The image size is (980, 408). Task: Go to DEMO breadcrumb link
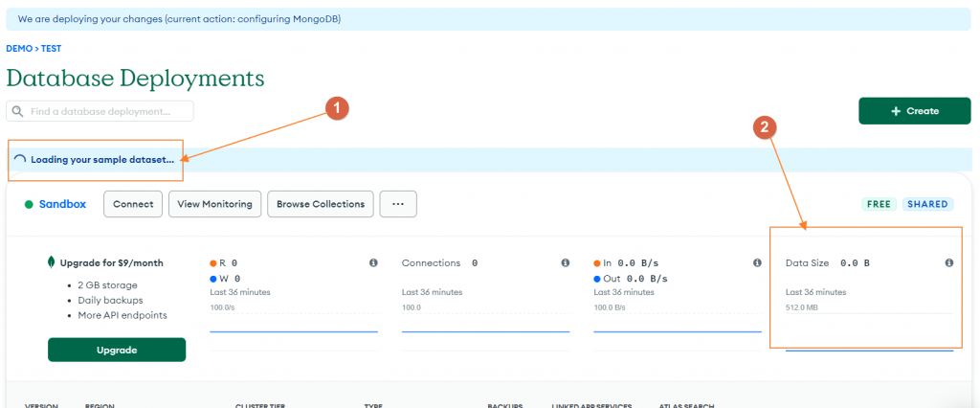(x=19, y=48)
